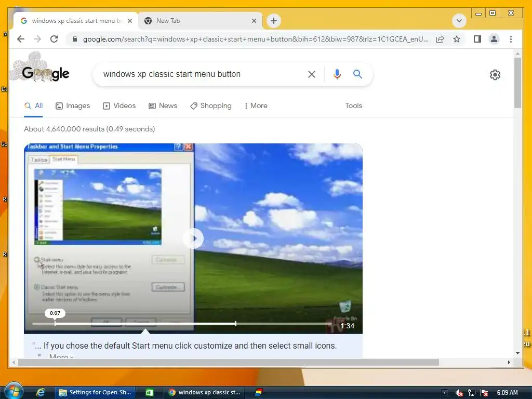Click the address bar URL
This screenshot has height=399, width=532.
256,39
